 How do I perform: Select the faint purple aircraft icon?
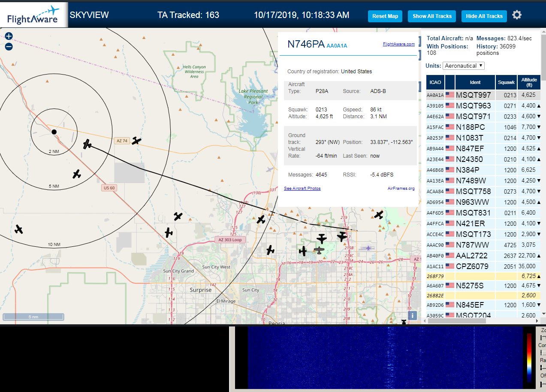(x=368, y=248)
